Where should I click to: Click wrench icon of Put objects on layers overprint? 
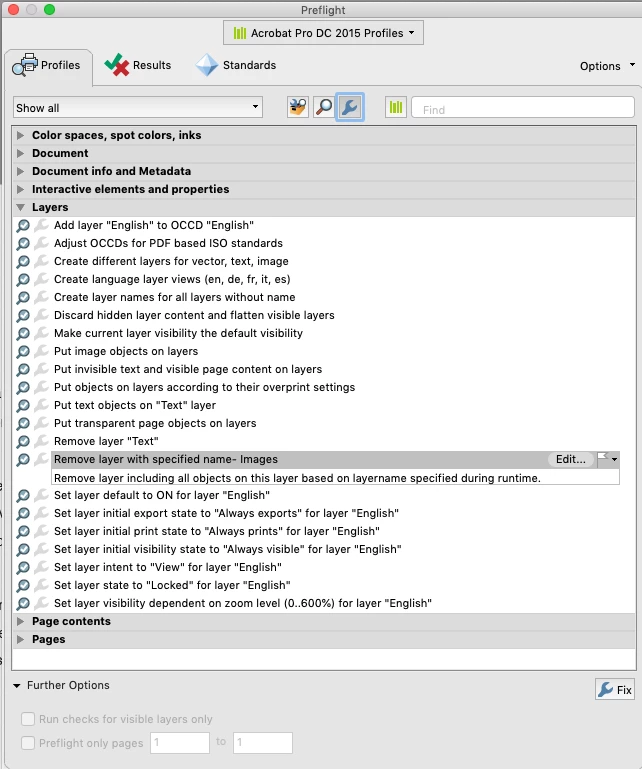point(42,387)
